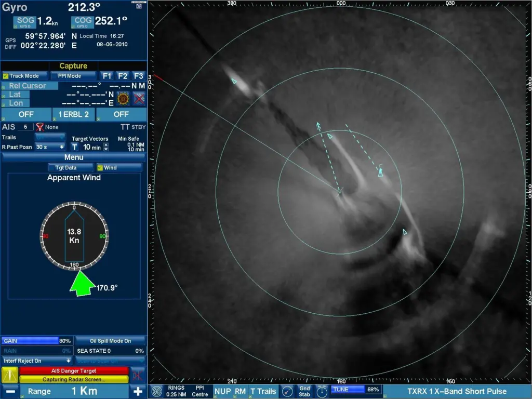This screenshot has height=399, width=532.
Task: Click the crossed-out radar target icon
Action: coord(139,99)
